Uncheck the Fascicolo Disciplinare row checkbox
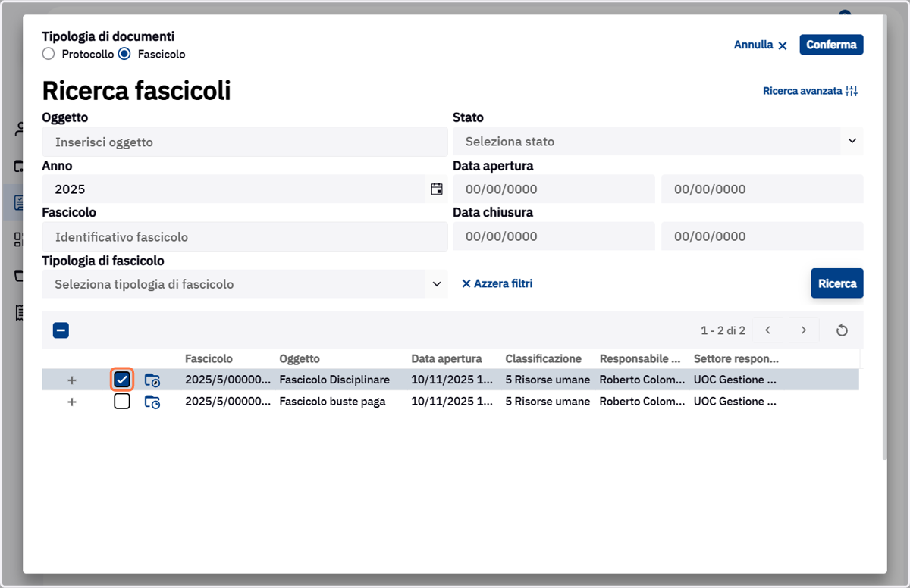Image resolution: width=910 pixels, height=588 pixels. pos(122,380)
